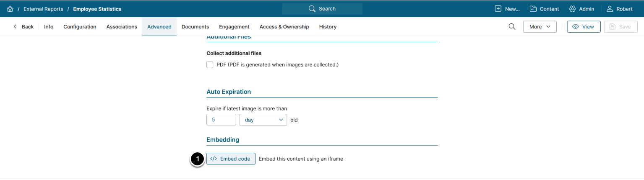This screenshot has height=180, width=644.
Task: Switch to the Configuration tab
Action: [80, 27]
